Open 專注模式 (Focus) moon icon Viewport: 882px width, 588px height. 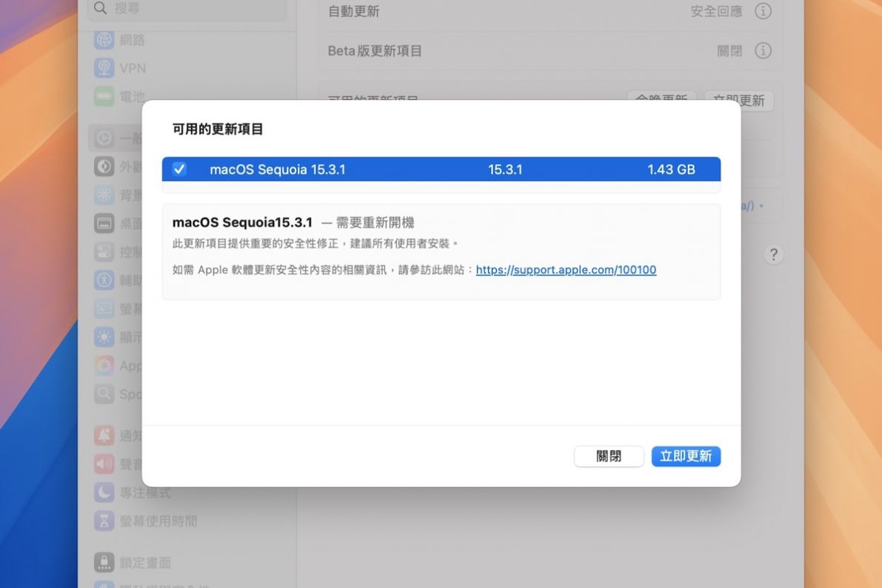tap(104, 492)
